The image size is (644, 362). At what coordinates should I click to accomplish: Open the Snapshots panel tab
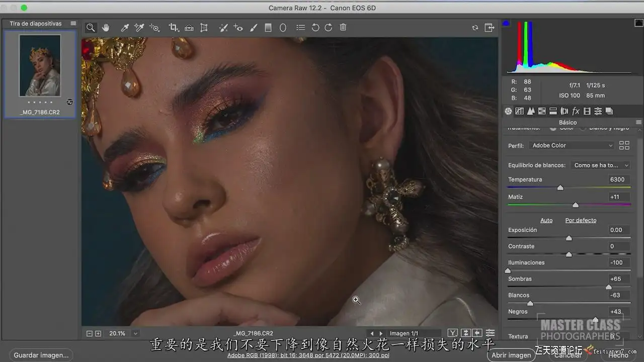coord(609,111)
